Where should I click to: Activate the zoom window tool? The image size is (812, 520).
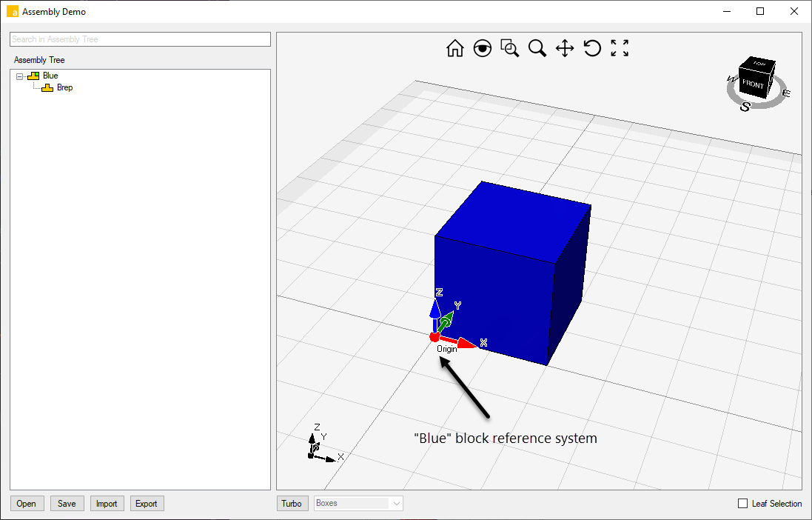(509, 47)
